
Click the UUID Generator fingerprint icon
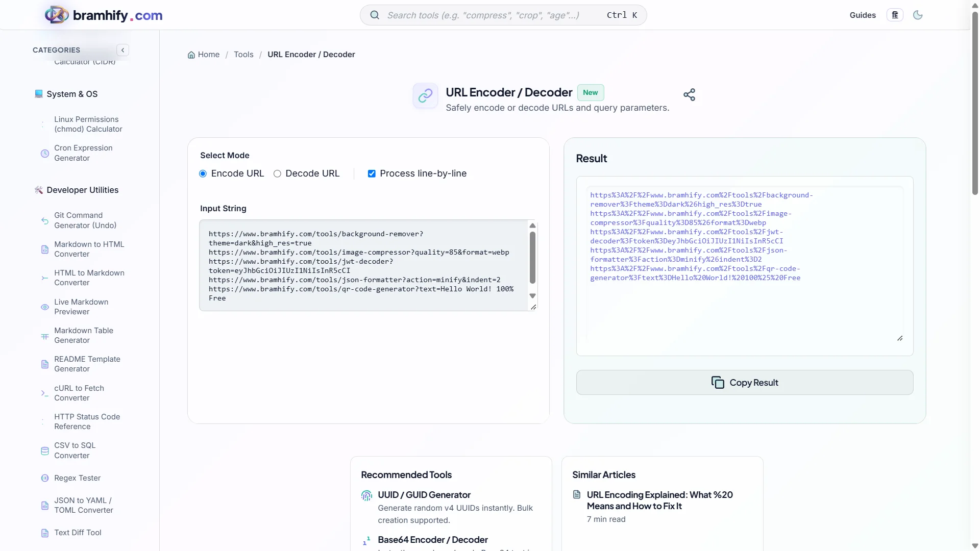point(366,496)
